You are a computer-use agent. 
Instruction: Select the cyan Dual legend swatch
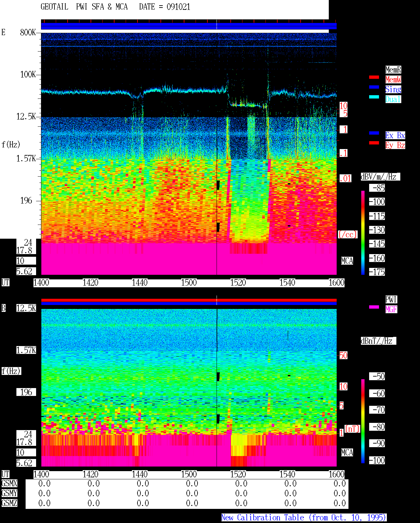[374, 97]
